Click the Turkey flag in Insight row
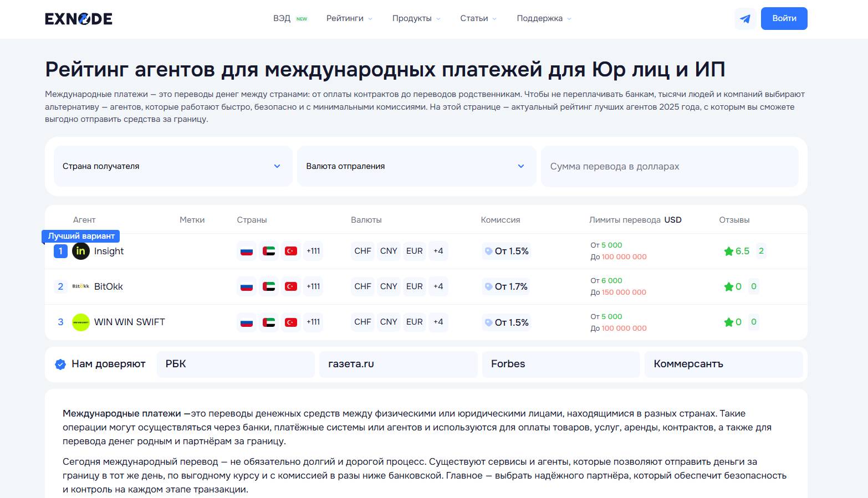This screenshot has width=868, height=498. [290, 251]
